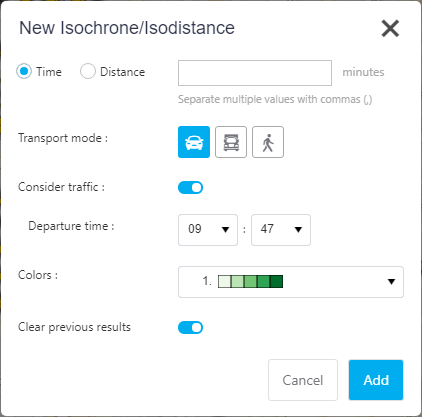Disable the Consider traffic switch
This screenshot has height=417, width=422.
(x=190, y=187)
